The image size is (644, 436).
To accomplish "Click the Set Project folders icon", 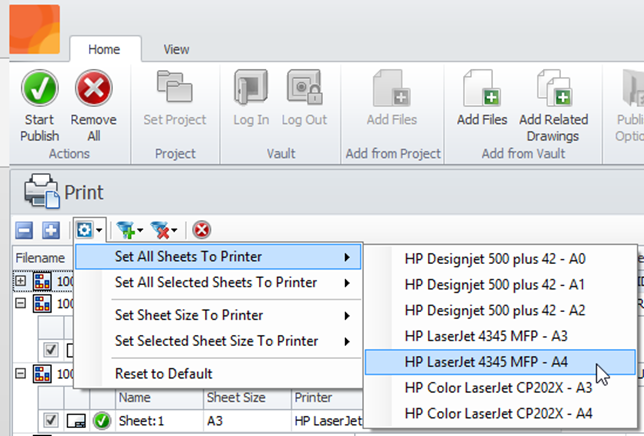I will (175, 86).
